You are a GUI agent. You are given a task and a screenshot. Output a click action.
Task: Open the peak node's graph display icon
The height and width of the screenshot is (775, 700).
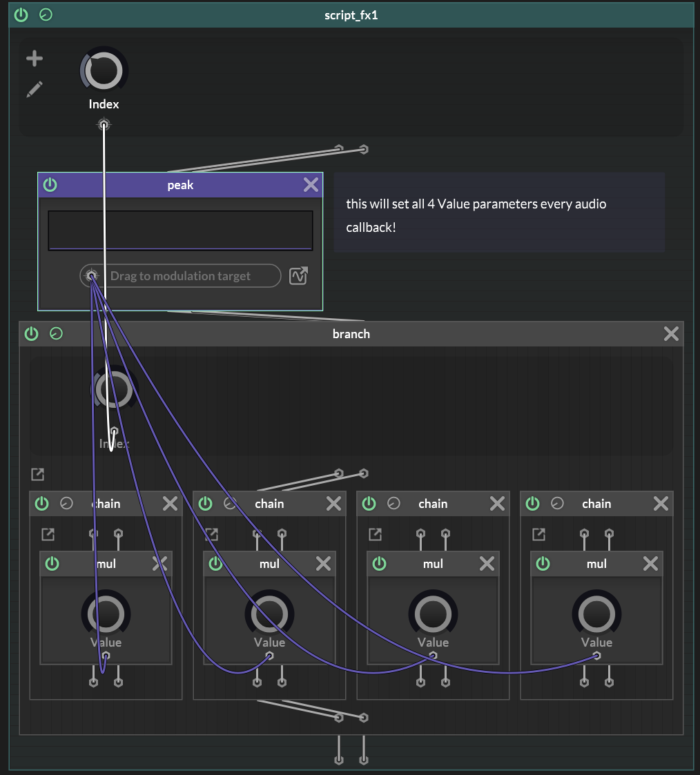pos(298,276)
